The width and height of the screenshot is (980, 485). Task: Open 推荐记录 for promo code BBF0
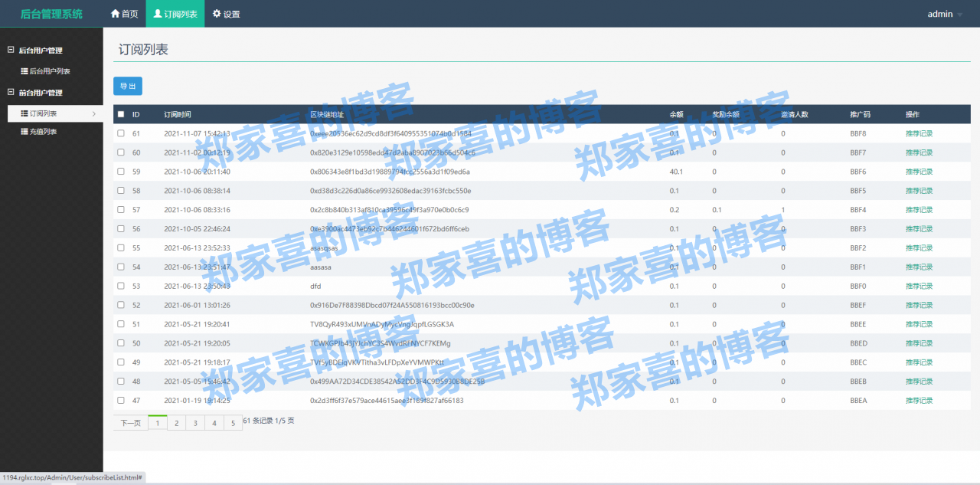(x=919, y=286)
